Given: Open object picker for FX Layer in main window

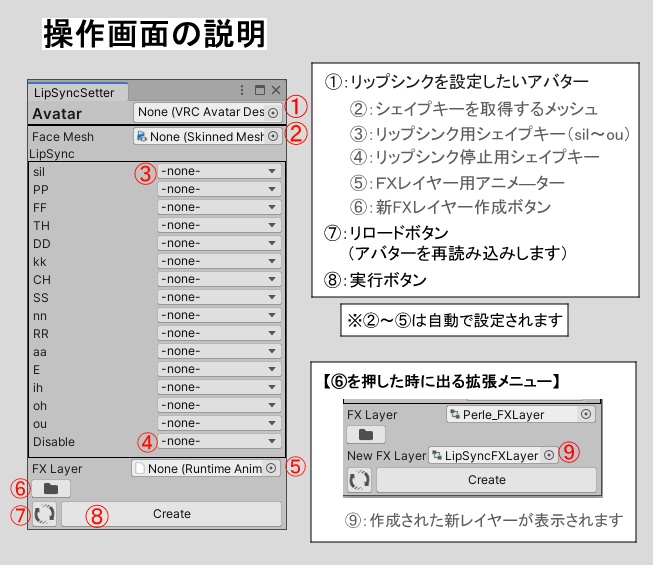Looking at the screenshot, I should click(x=271, y=468).
